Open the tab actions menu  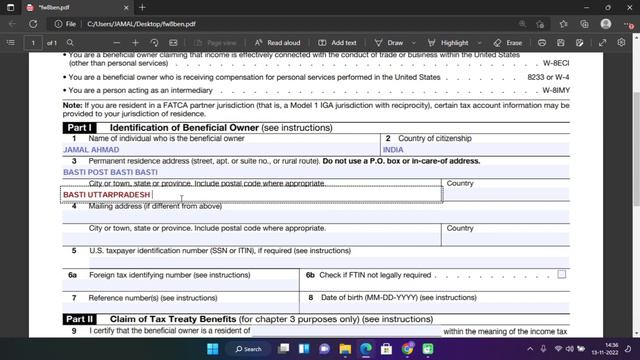(x=11, y=7)
